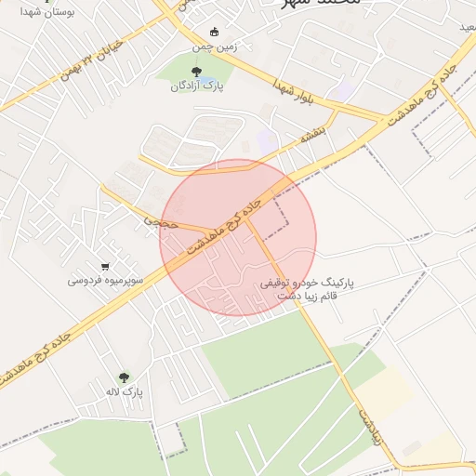Viewport: 476px width, 476px height.
Task: Select جاده کرج ماهدشت label near بلوار شهدا junction
Action: tap(422, 95)
